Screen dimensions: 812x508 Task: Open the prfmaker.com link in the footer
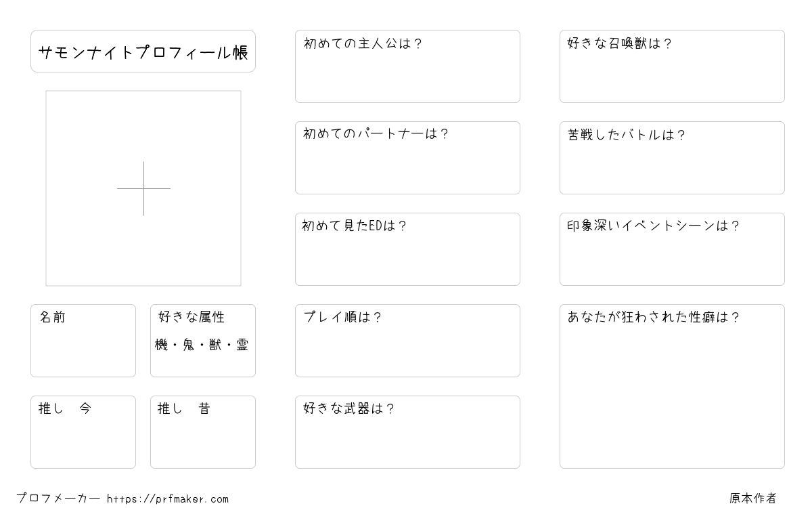[x=168, y=499]
